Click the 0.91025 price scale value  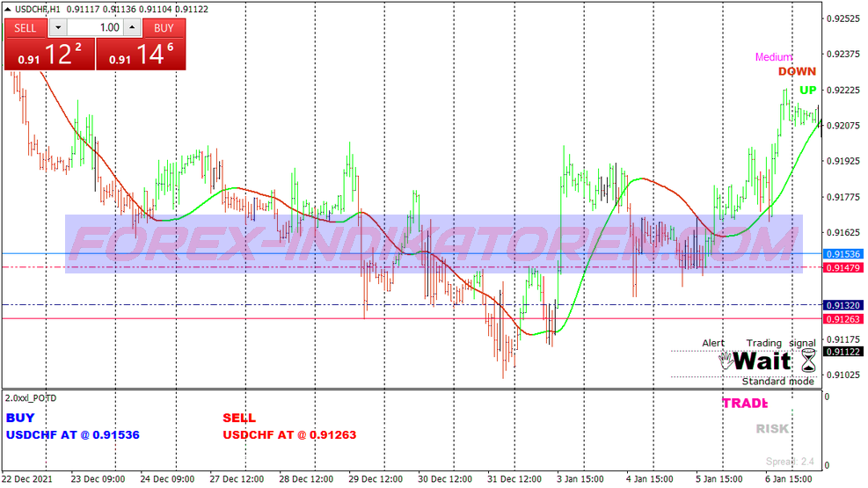pyautogui.click(x=843, y=375)
